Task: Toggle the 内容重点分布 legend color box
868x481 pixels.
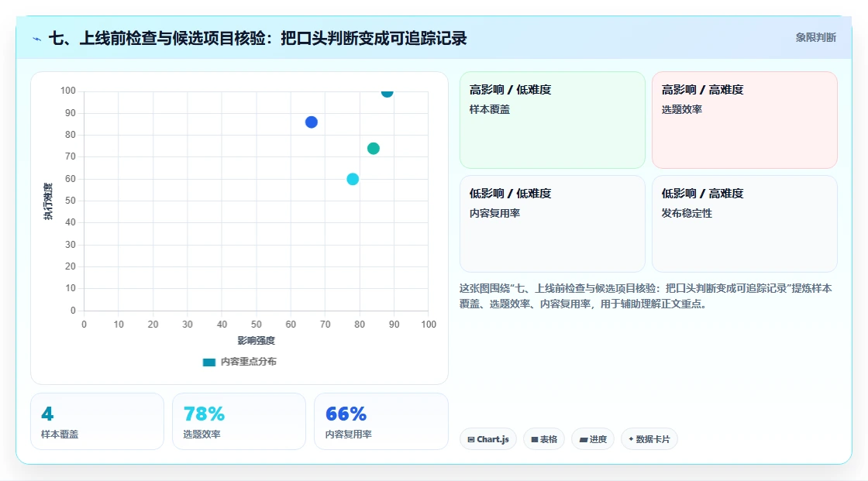Action: [x=208, y=362]
